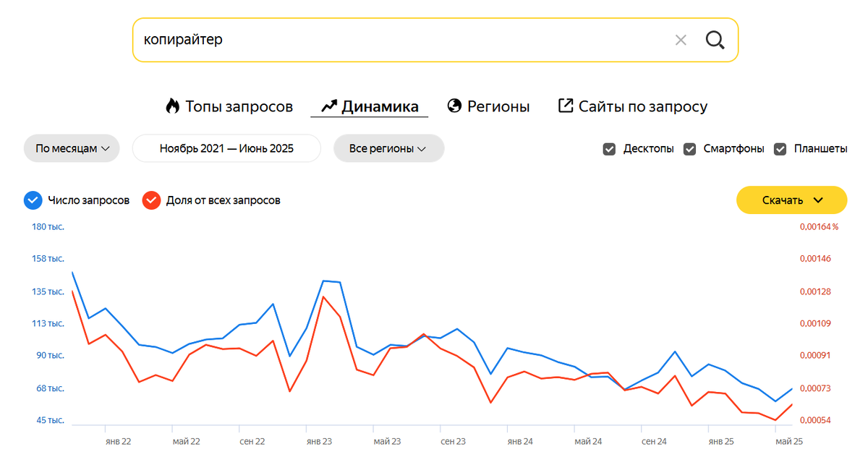Click the external link icon for sites
This screenshot has height=465, width=868.
tap(566, 106)
